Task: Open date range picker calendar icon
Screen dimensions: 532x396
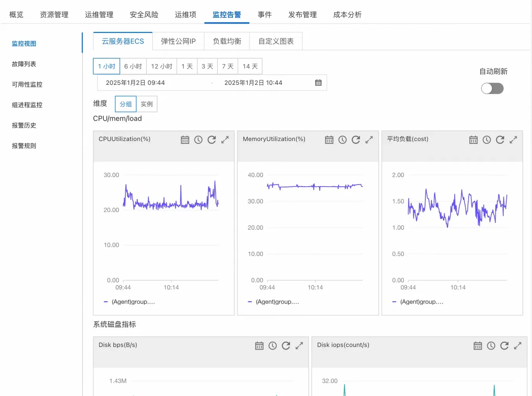Action: coord(318,83)
